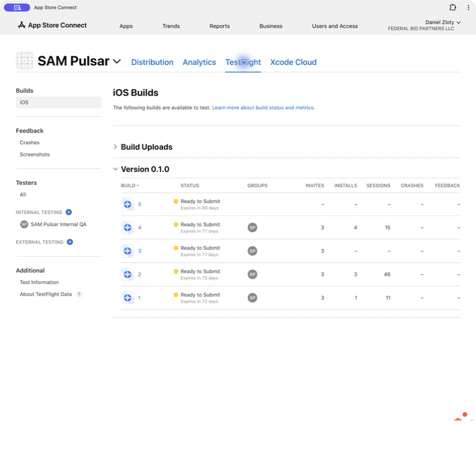Click the app icon for build 5
This screenshot has height=472, width=476.
point(128,204)
